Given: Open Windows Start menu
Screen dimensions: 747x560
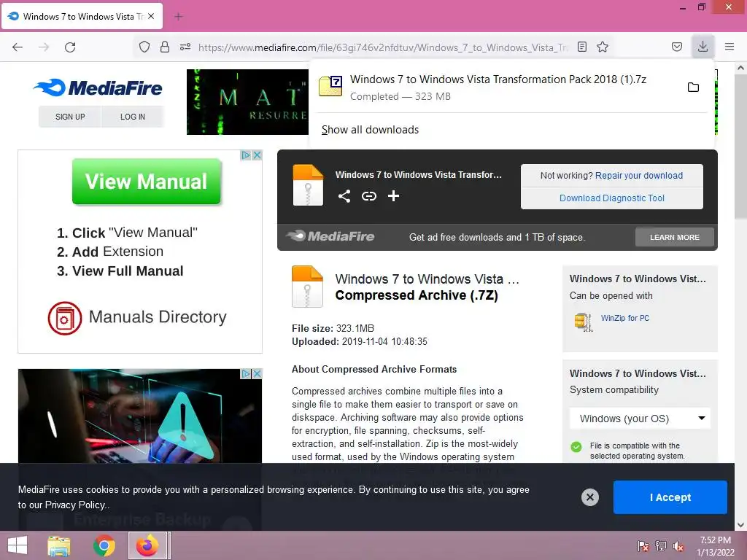Looking at the screenshot, I should coord(18,545).
